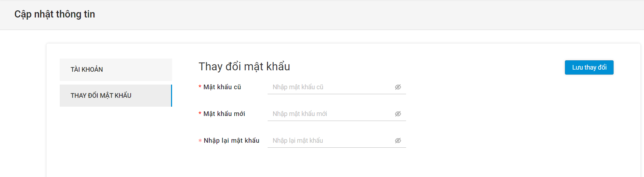Click the blue active indicator on the password tab
Image resolution: width=644 pixels, height=177 pixels.
(171, 96)
